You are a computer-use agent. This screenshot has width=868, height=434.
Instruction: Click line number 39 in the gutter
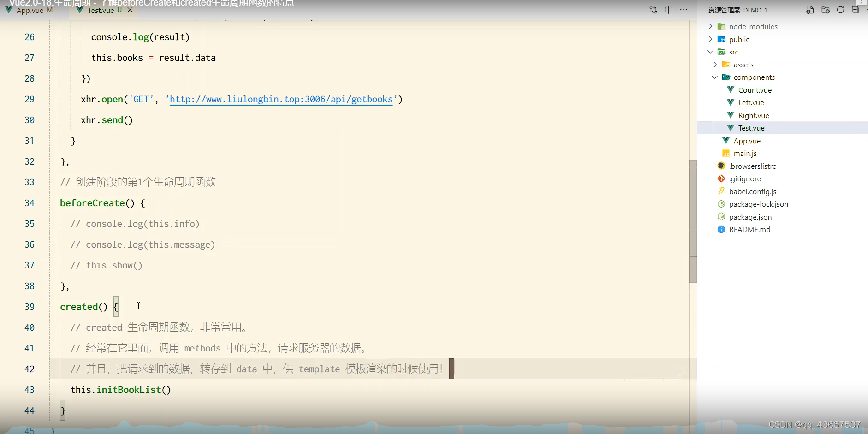pyautogui.click(x=30, y=307)
